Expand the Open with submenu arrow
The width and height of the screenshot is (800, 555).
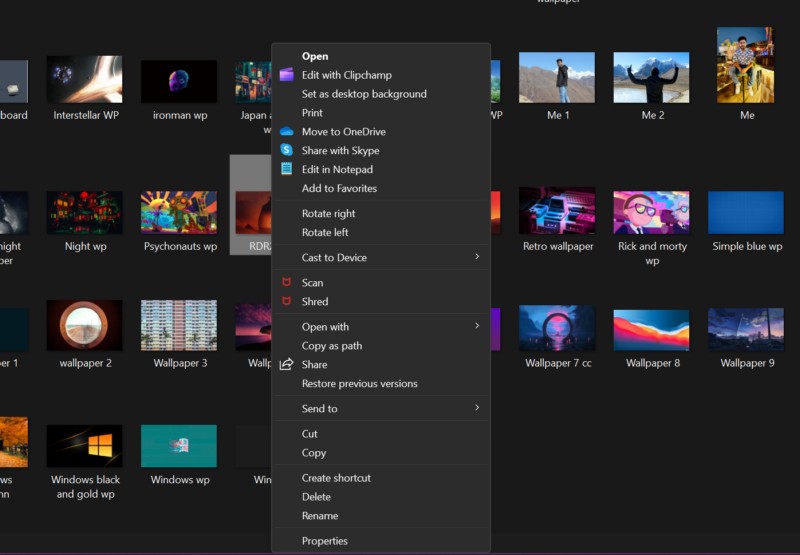(477, 326)
